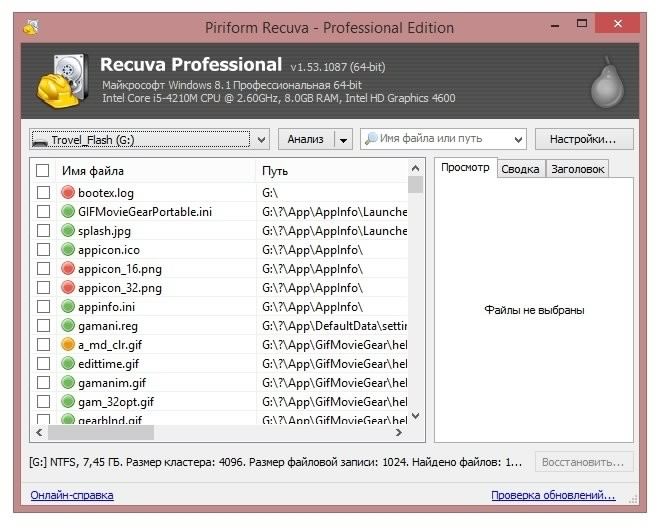Viewport: 664px width, 532px height.
Task: Check the box for appicon.ico
Action: [42, 249]
